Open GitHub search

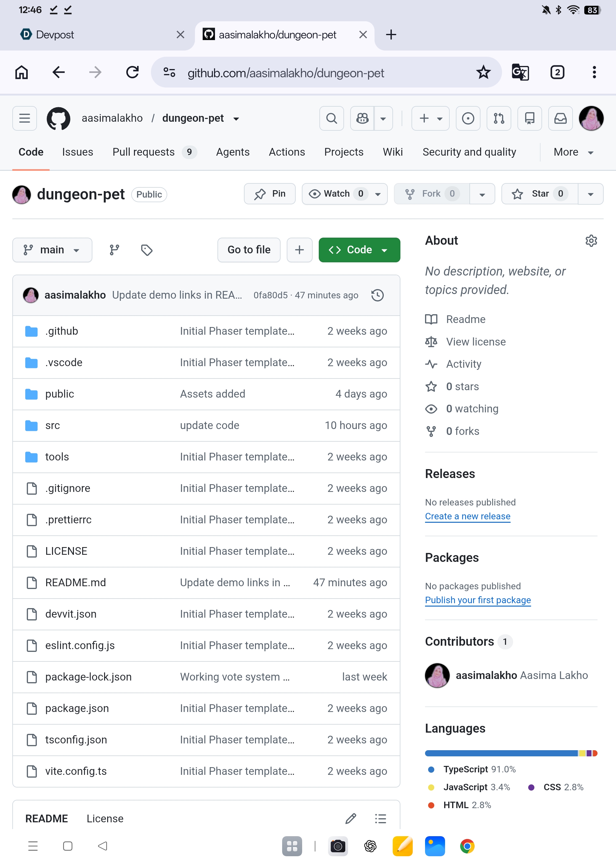click(331, 118)
